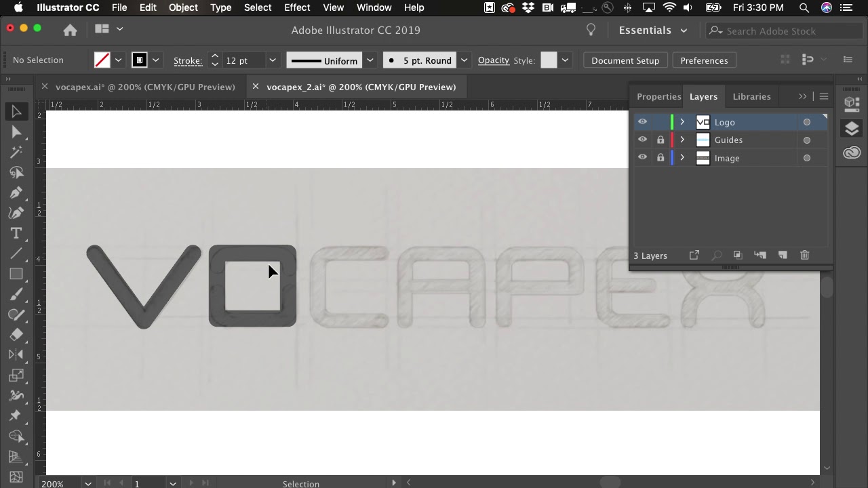Screen dimensions: 868x488
Task: Toggle lock on the Logo layer
Action: pyautogui.click(x=660, y=122)
